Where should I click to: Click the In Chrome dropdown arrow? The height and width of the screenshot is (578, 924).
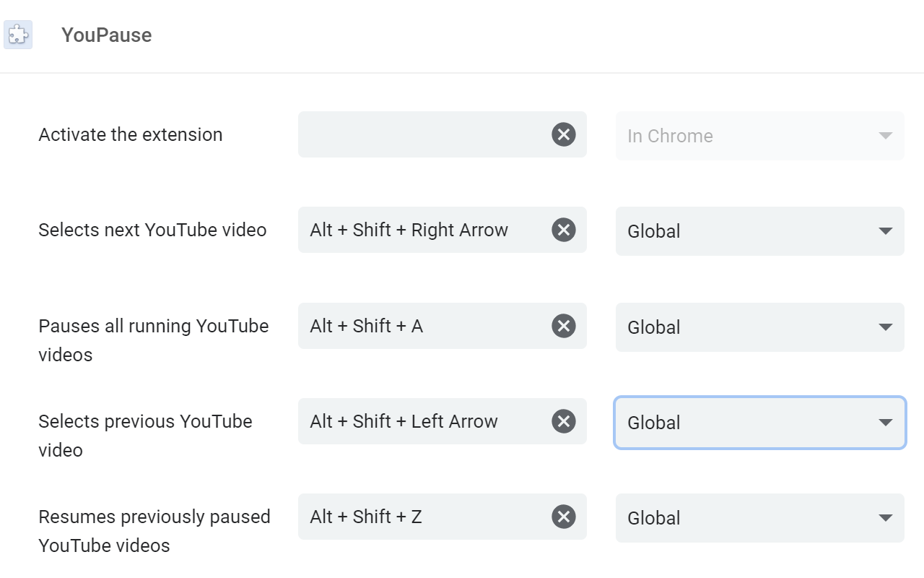coord(884,136)
